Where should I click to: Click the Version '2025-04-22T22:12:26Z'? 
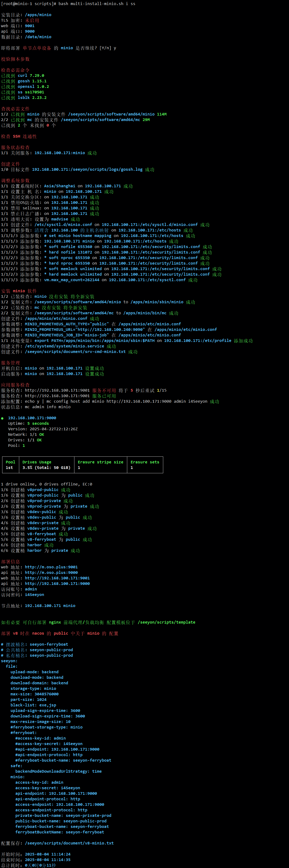tap(54, 429)
